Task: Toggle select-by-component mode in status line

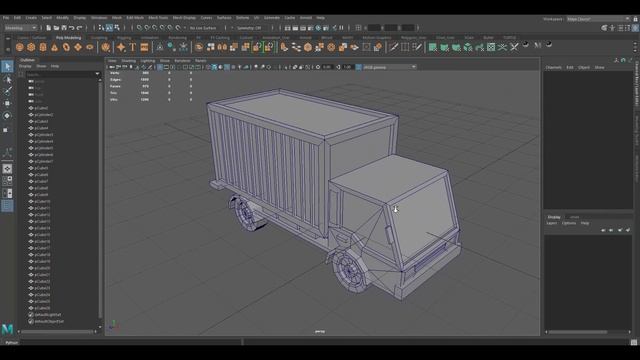Action: (x=117, y=28)
